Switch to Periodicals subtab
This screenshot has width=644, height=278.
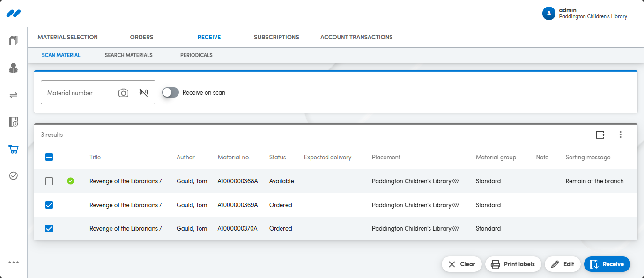pyautogui.click(x=196, y=55)
